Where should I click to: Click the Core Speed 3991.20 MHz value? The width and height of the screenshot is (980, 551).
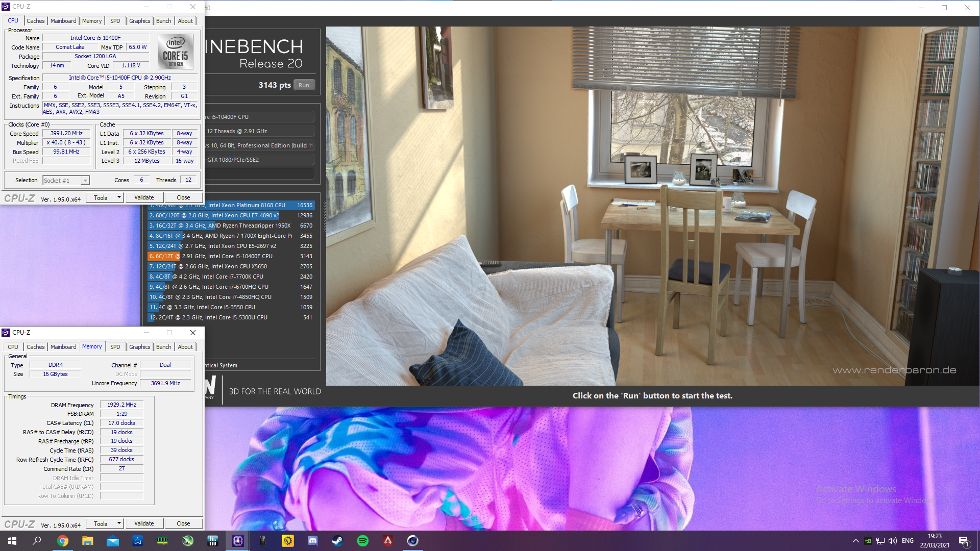pos(66,134)
